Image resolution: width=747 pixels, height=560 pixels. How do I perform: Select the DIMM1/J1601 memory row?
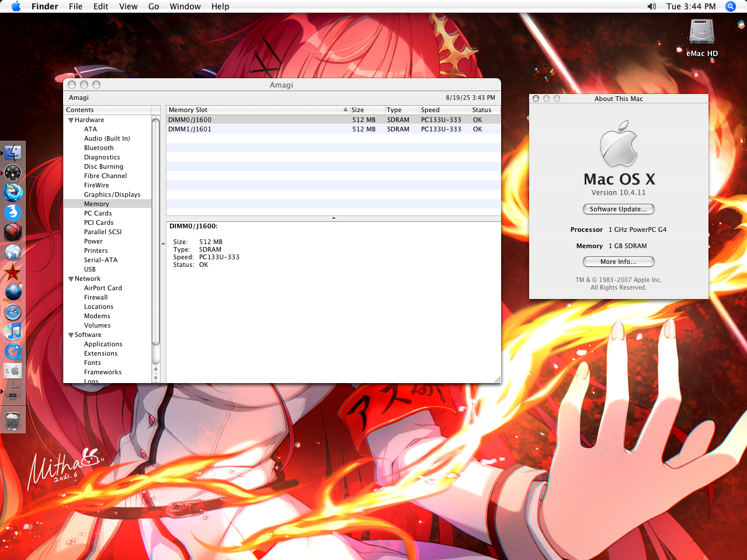(333, 129)
